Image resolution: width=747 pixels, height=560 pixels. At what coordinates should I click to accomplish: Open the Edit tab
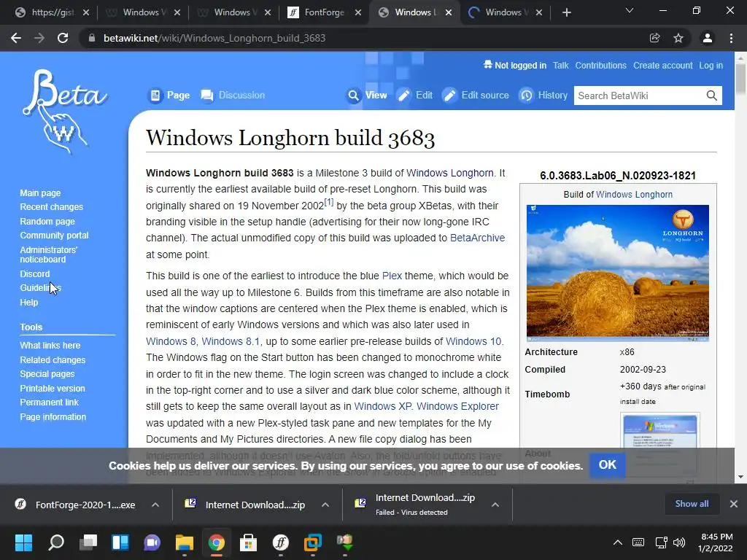click(x=415, y=96)
